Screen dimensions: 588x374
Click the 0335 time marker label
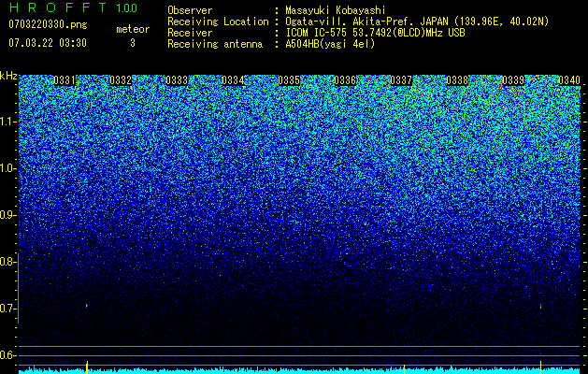289,80
